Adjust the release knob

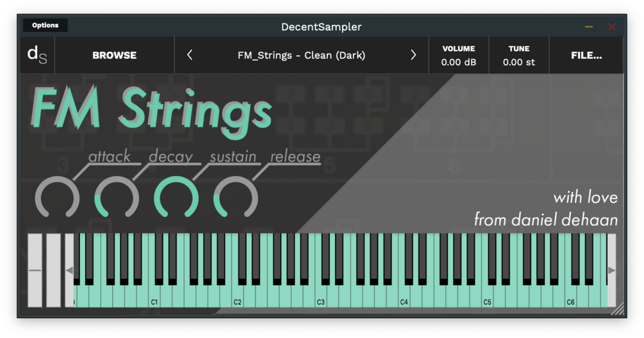[236, 198]
